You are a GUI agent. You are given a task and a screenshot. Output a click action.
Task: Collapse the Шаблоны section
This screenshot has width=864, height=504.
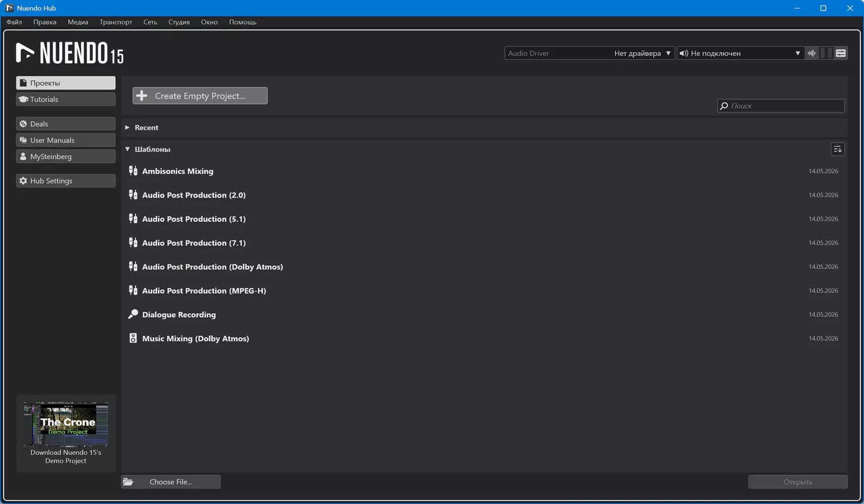click(127, 149)
